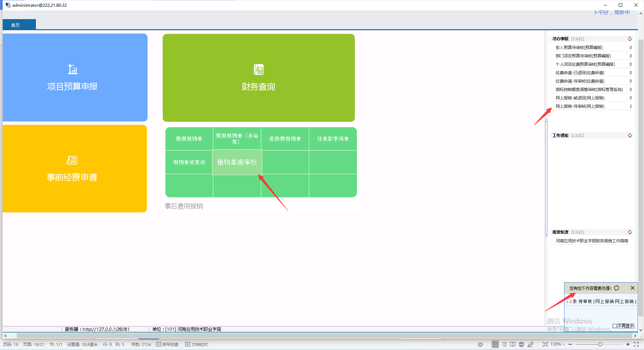Open 差旅费报销单 form

[285, 139]
